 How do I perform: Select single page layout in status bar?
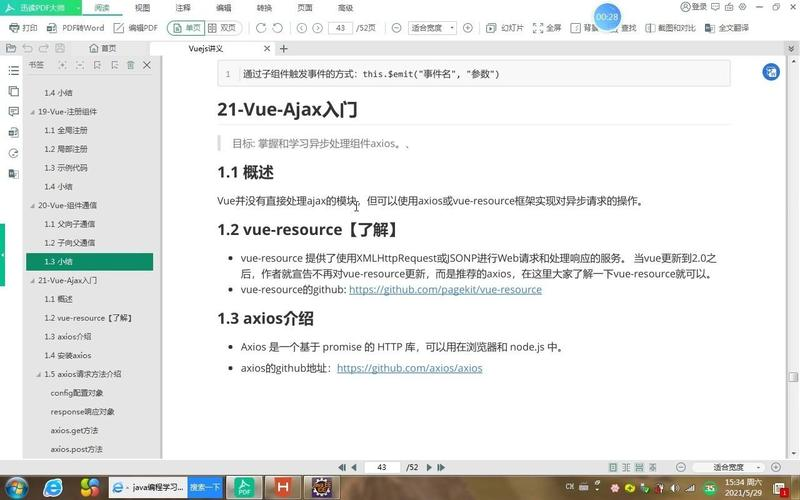(613, 467)
